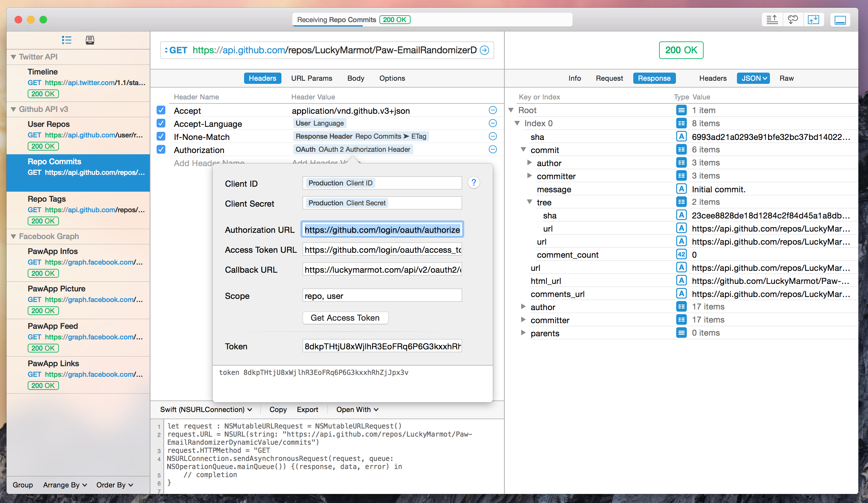Collapse the Twitter API group
Screen dimensions: 868x503
point(13,57)
